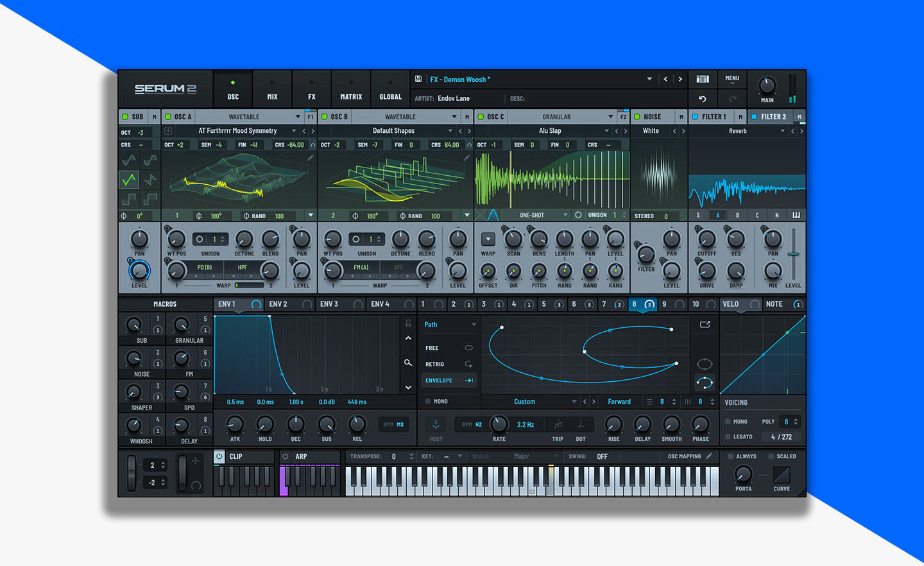Click the undo arrow button
924x566 pixels.
(703, 99)
